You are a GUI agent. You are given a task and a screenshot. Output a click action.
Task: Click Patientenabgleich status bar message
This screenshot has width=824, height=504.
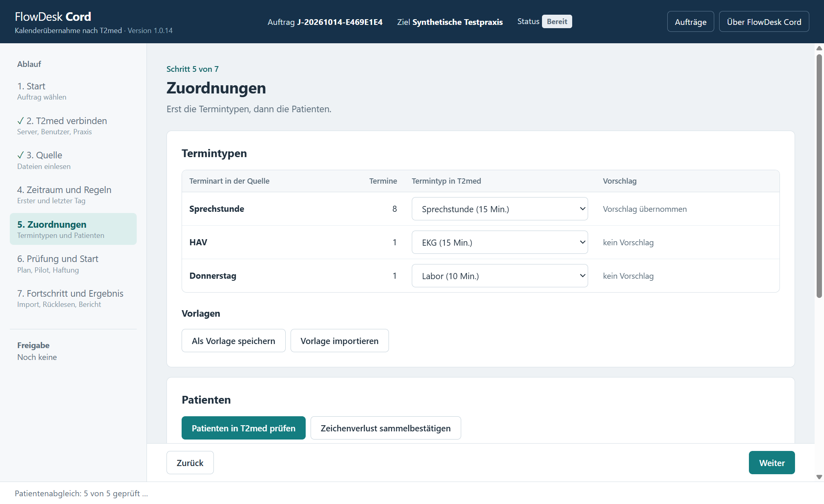(81, 493)
